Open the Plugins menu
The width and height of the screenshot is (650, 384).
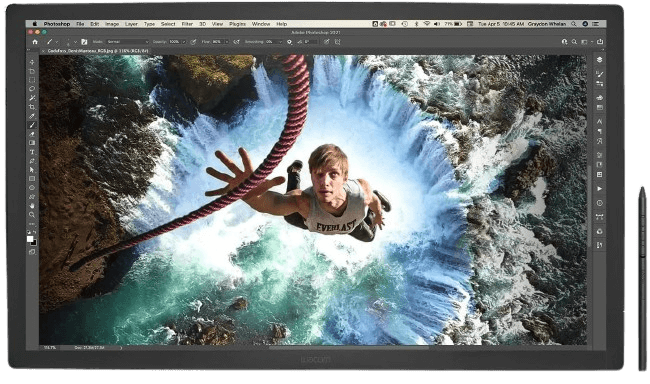click(x=237, y=24)
